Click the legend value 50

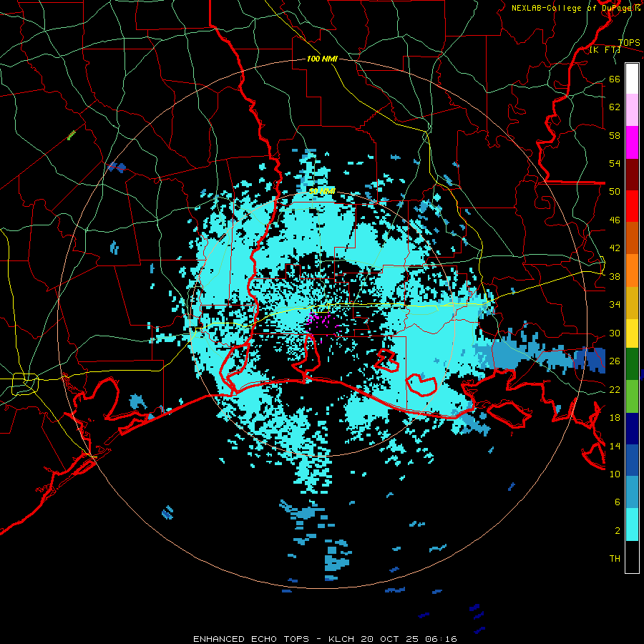click(615, 192)
